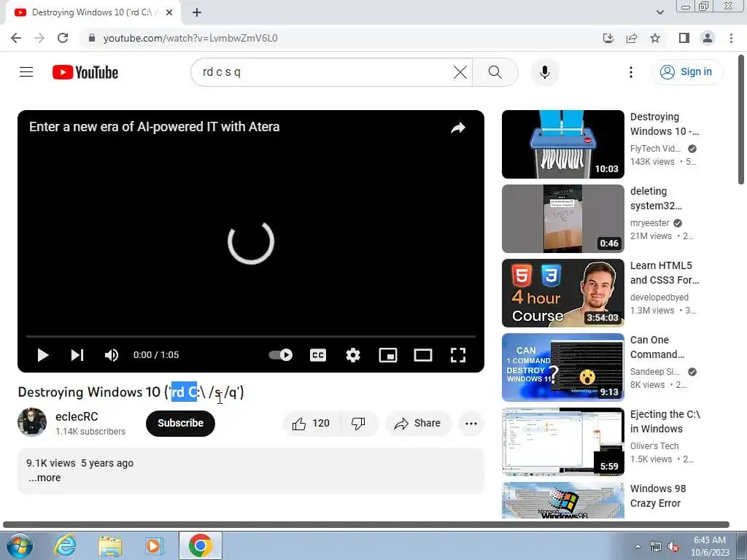747x560 pixels.
Task: Go back with browser back arrow
Action: click(16, 38)
